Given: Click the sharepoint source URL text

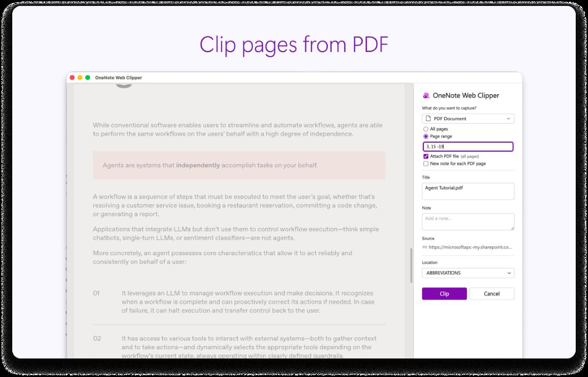Looking at the screenshot, I should tap(470, 247).
